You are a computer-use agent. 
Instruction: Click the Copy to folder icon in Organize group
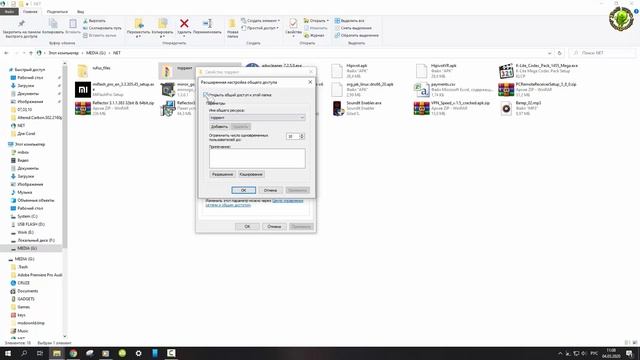162,24
